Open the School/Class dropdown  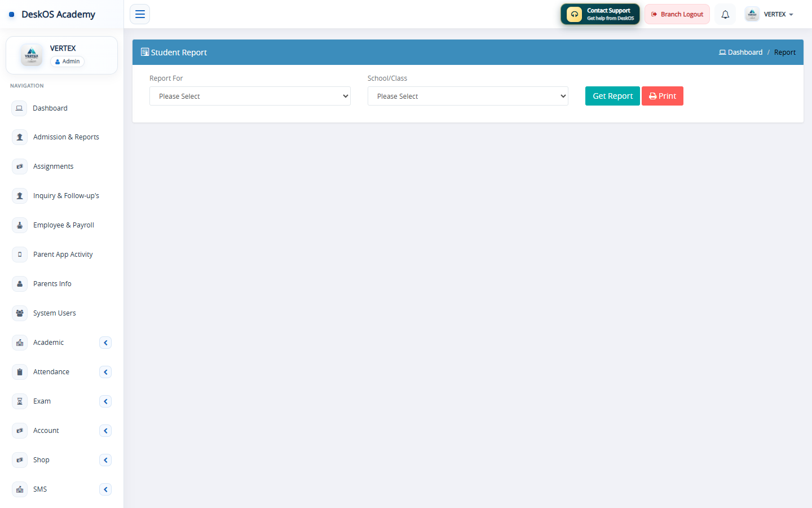point(468,96)
